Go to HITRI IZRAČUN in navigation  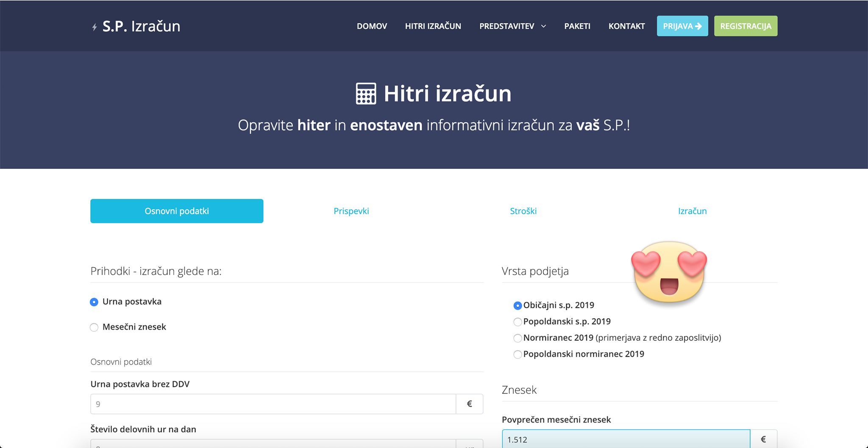(x=433, y=26)
